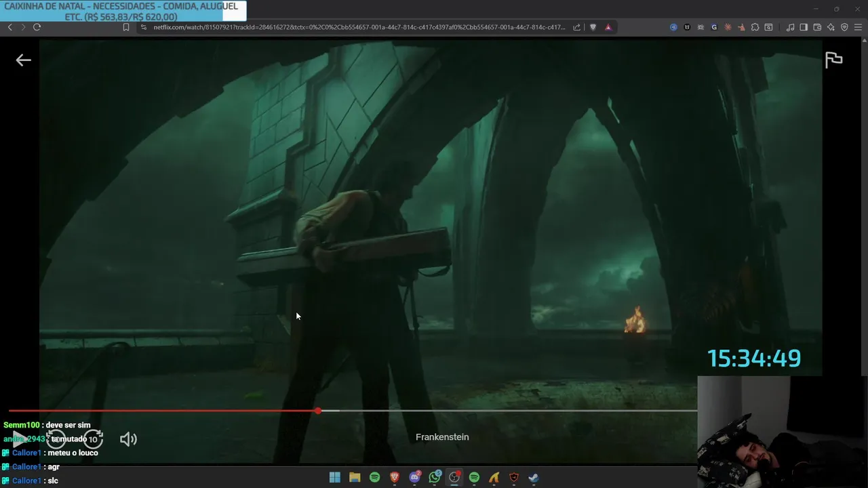Open the media control music note icon

coord(790,27)
